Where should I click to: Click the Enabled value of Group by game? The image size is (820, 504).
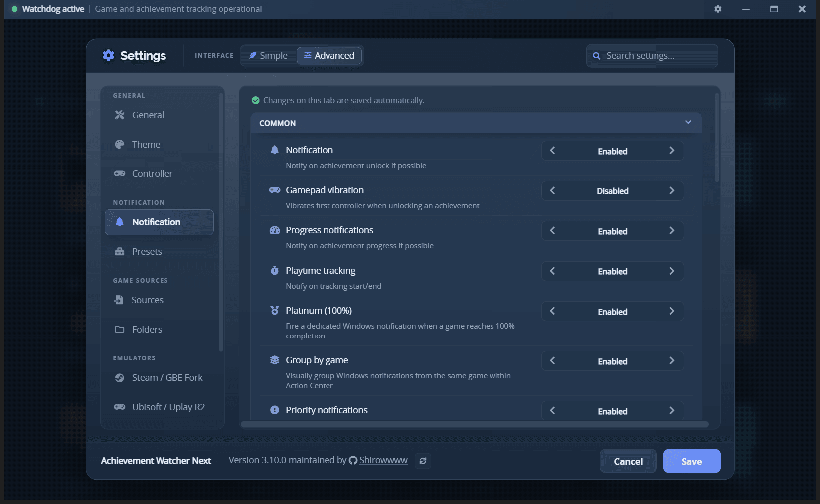click(x=613, y=361)
